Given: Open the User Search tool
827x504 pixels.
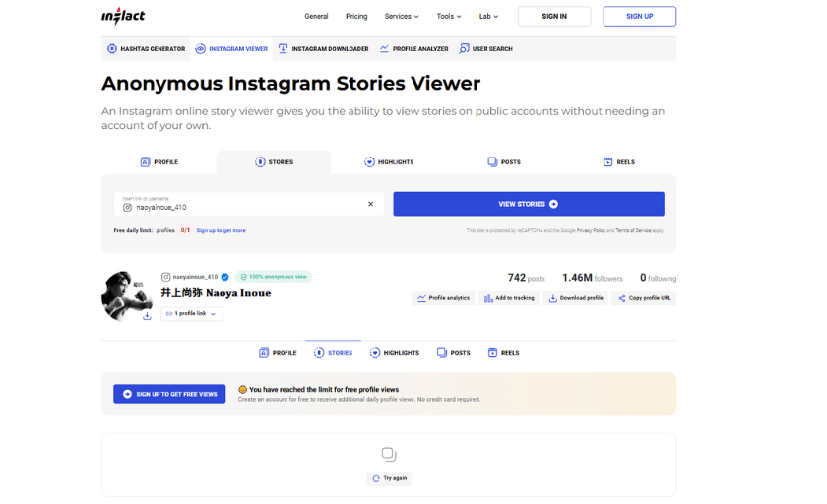Looking at the screenshot, I should click(x=485, y=49).
